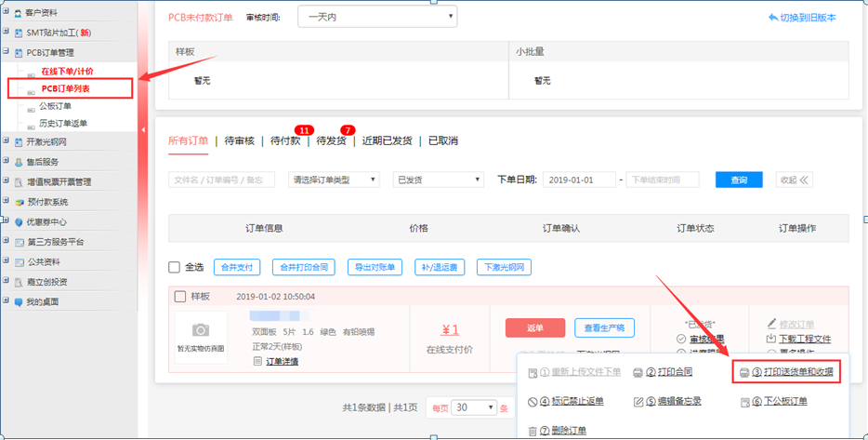Click the blue 查询 button
Image resolution: width=868 pixels, height=440 pixels.
click(x=739, y=180)
